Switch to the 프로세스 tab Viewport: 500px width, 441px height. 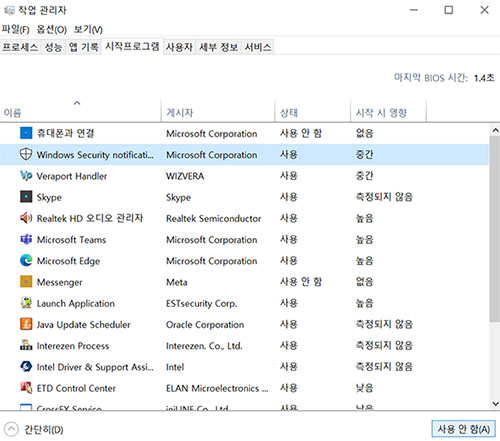[x=20, y=47]
